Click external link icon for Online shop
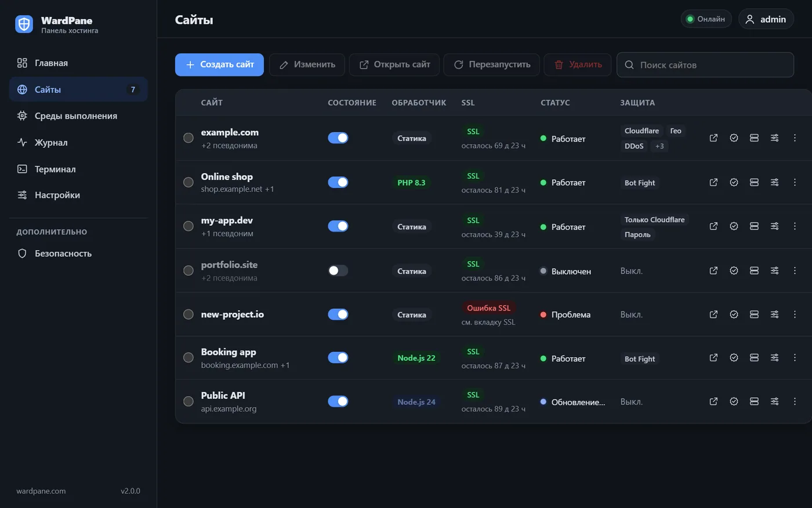Image resolution: width=812 pixels, height=508 pixels. point(713,182)
